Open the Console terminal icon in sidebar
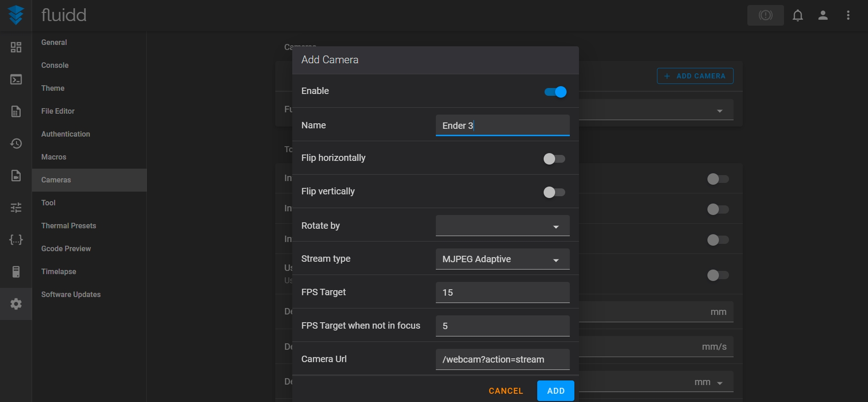Viewport: 868px width, 402px height. [x=16, y=80]
